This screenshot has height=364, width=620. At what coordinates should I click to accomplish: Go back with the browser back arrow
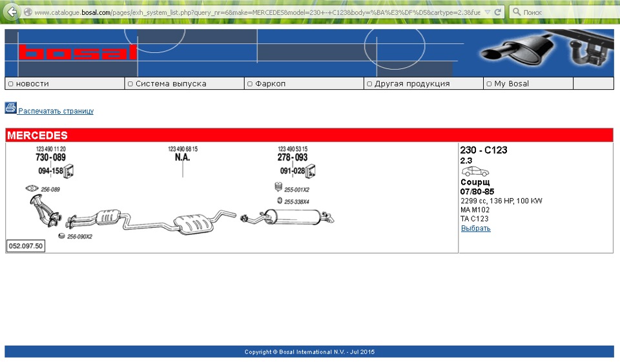(12, 12)
